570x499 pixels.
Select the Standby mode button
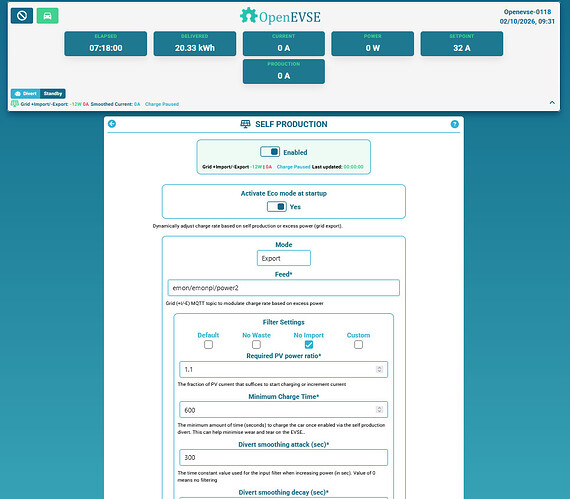[53, 93]
